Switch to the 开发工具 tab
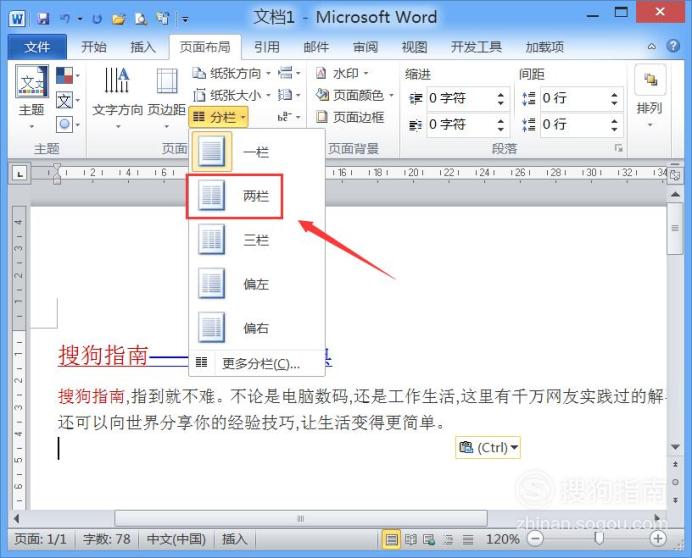The width and height of the screenshot is (692, 558). click(x=476, y=47)
